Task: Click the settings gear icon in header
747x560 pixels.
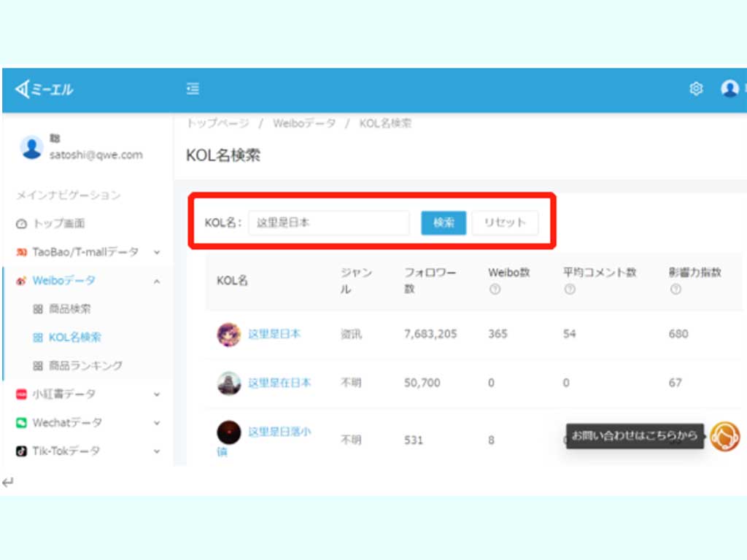Action: coord(696,89)
